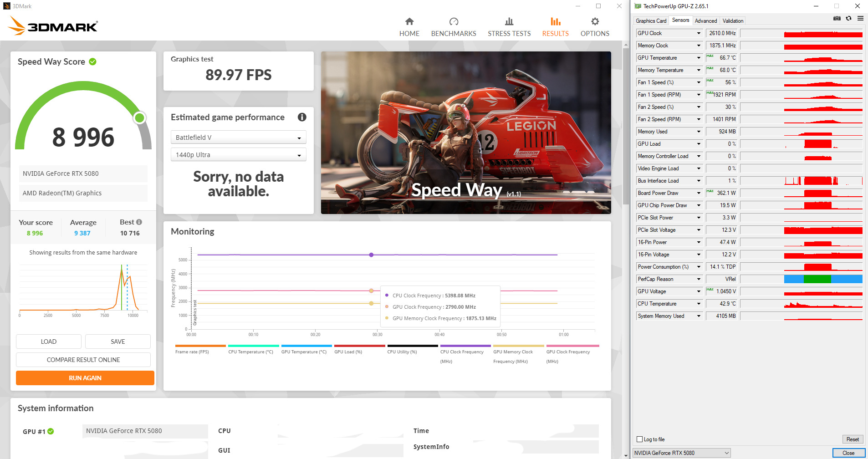Open GPU Temperature sensor dropdown
Viewport: 868px width, 459px height.
pos(699,58)
